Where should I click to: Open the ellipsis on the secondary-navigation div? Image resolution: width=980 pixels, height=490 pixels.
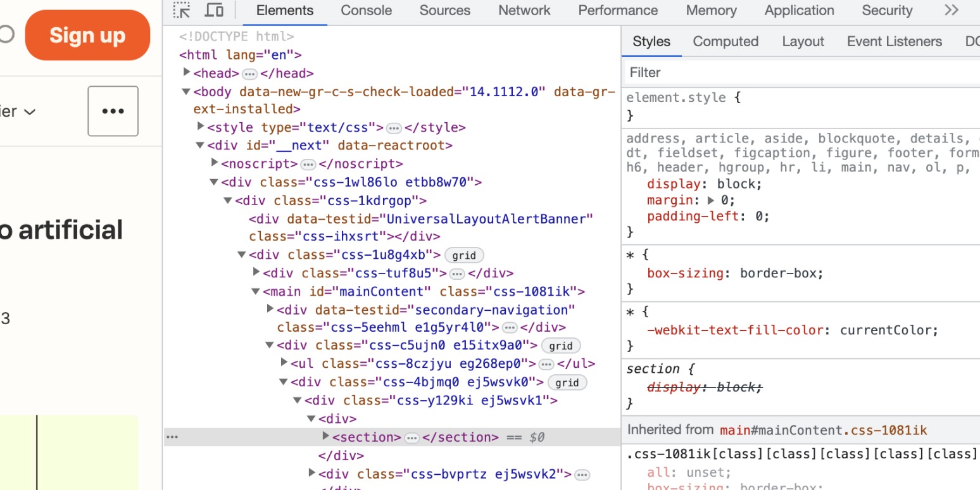[511, 327]
